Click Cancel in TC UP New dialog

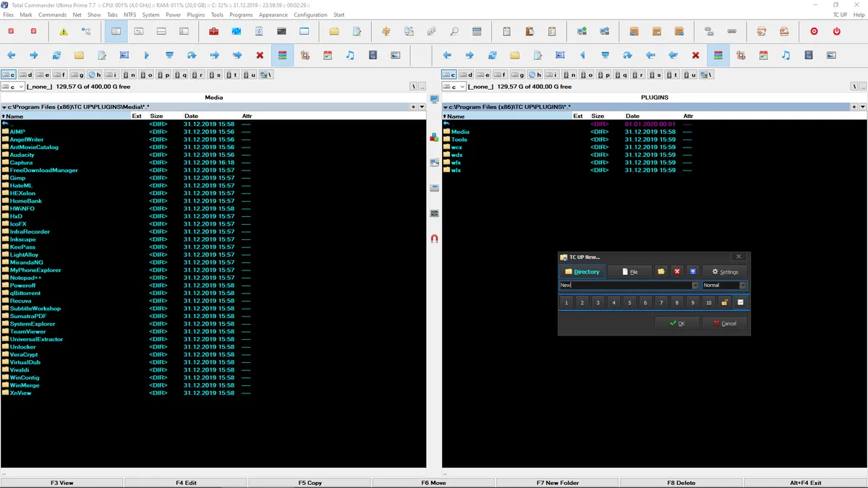coord(724,324)
